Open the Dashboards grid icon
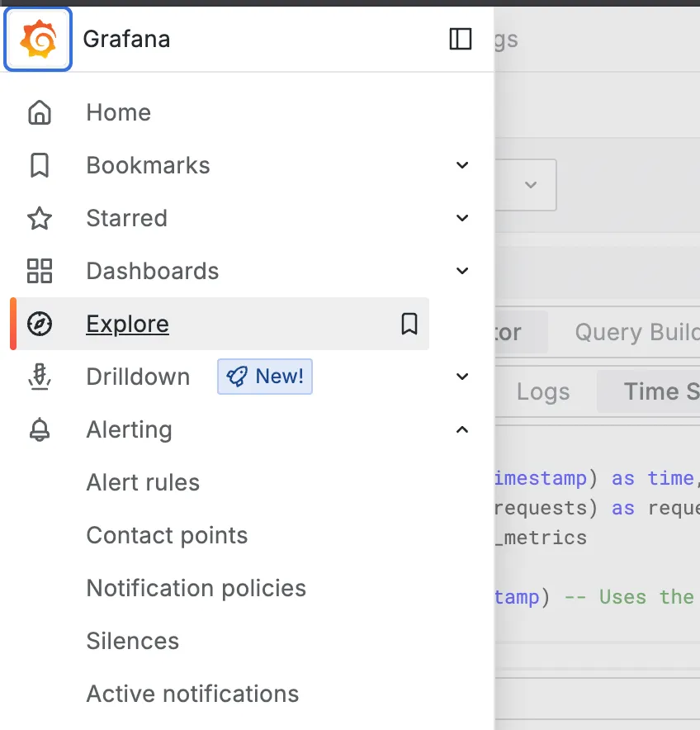 [x=40, y=271]
